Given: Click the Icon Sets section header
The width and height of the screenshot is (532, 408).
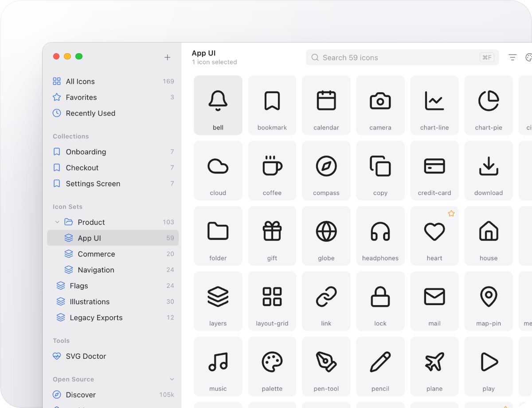Looking at the screenshot, I should pyautogui.click(x=68, y=207).
